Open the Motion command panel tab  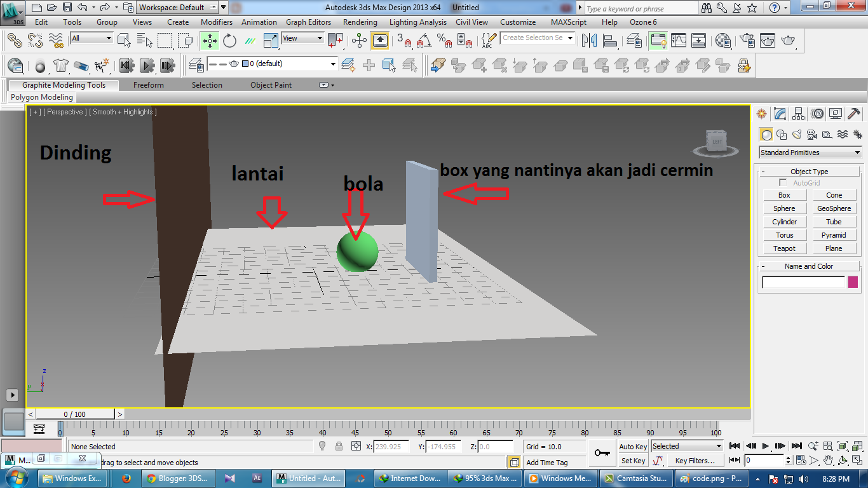coord(818,114)
